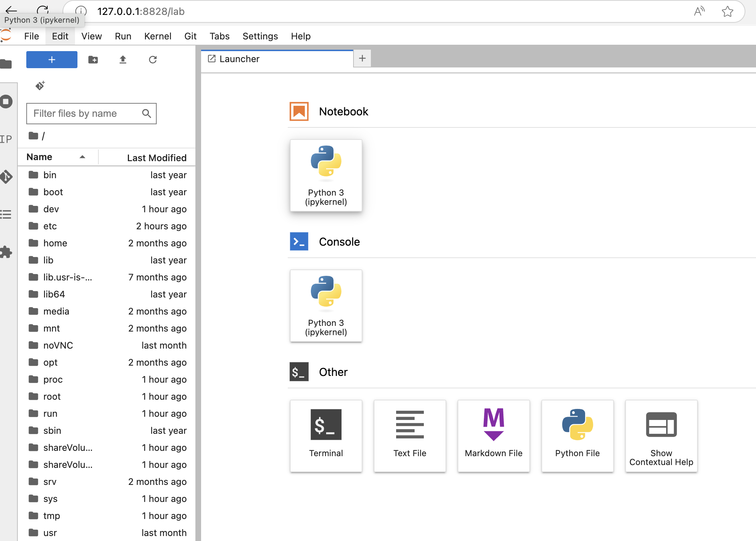Viewport: 756px width, 541px height.
Task: Select the media folder
Action: pos(107,311)
